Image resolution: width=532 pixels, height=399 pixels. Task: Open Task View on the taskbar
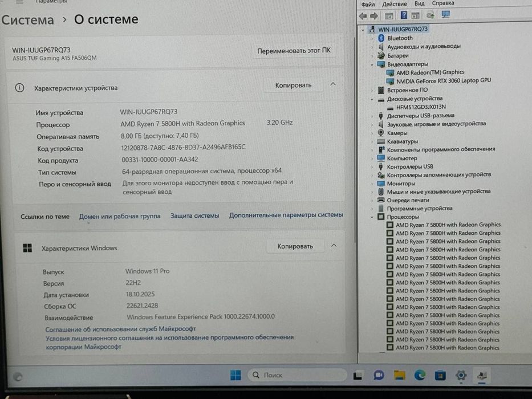[358, 376]
